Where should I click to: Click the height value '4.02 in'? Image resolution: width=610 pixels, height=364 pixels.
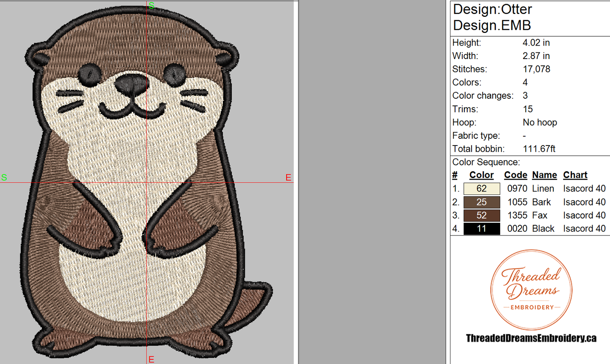(536, 43)
